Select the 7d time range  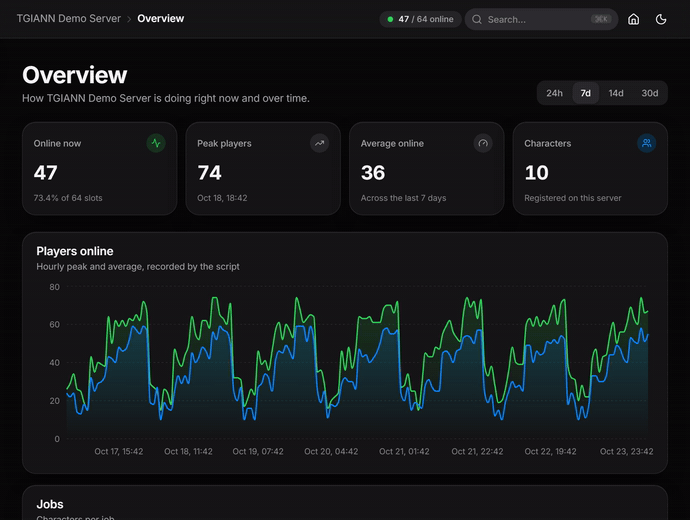pos(585,93)
